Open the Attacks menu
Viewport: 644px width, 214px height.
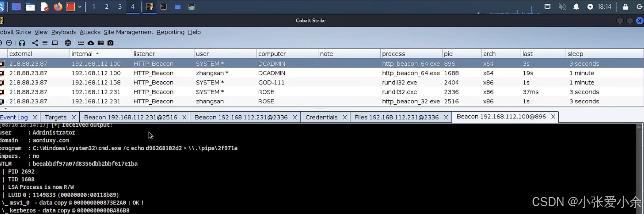pos(90,32)
